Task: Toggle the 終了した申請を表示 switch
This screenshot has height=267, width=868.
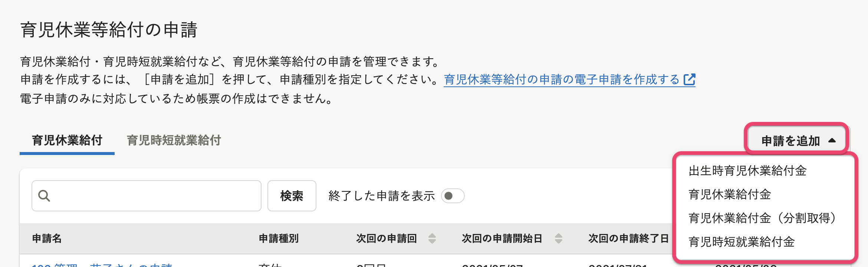Action: (453, 196)
